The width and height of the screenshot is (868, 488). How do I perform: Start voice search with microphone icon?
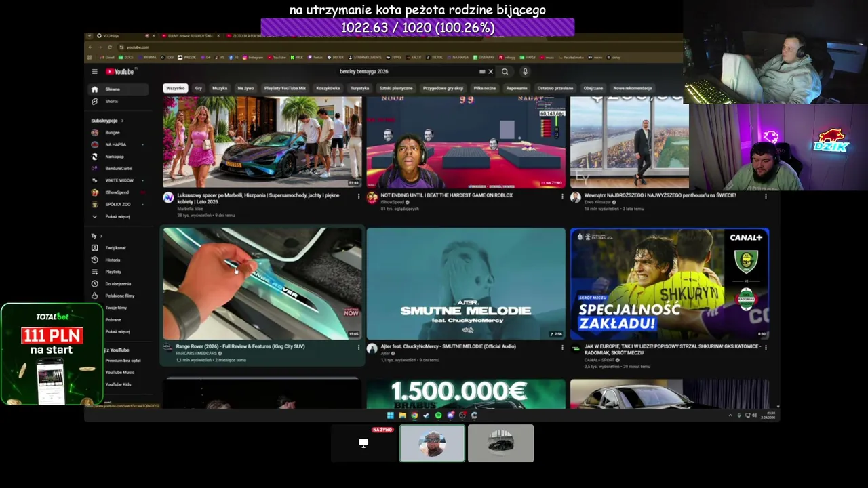tap(525, 71)
